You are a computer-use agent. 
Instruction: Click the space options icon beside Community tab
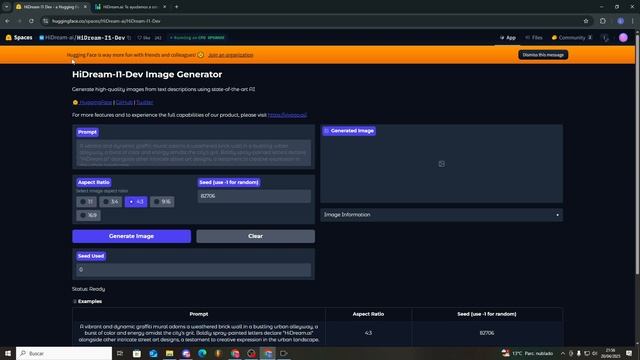[x=605, y=38]
